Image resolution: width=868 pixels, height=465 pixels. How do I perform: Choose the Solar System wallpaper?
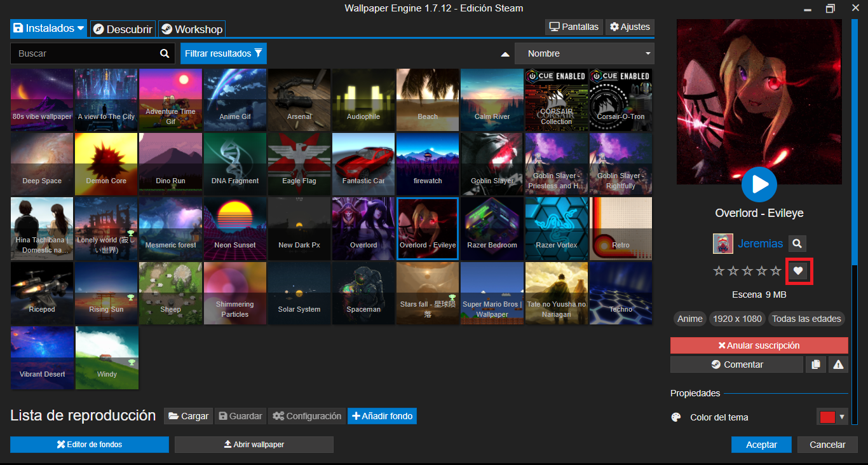pos(299,293)
